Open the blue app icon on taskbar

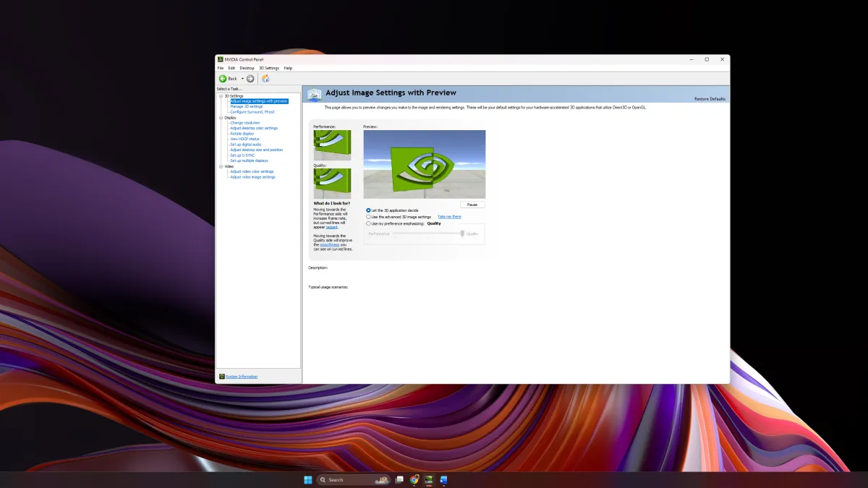pos(444,479)
